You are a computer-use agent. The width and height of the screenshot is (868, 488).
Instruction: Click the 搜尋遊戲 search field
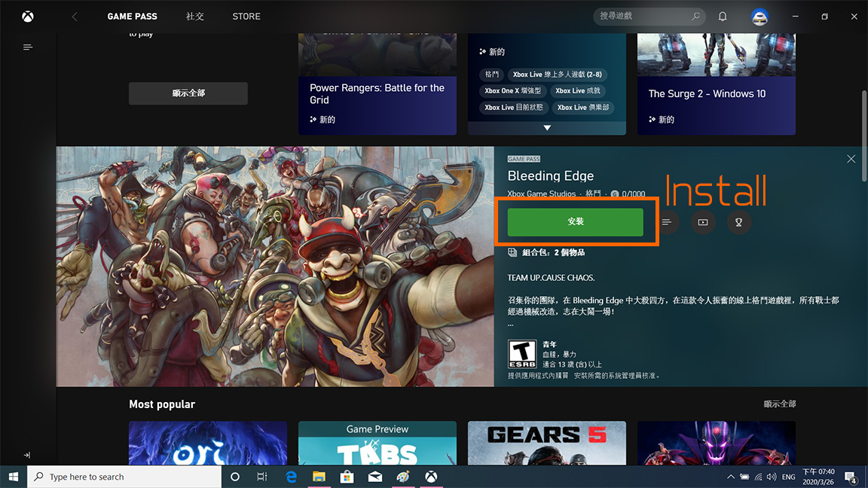pos(644,16)
